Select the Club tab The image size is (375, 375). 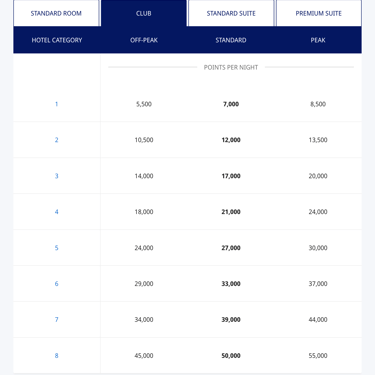(144, 13)
